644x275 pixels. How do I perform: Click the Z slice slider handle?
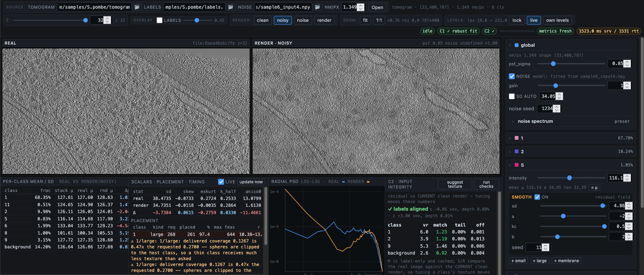tap(85, 20)
